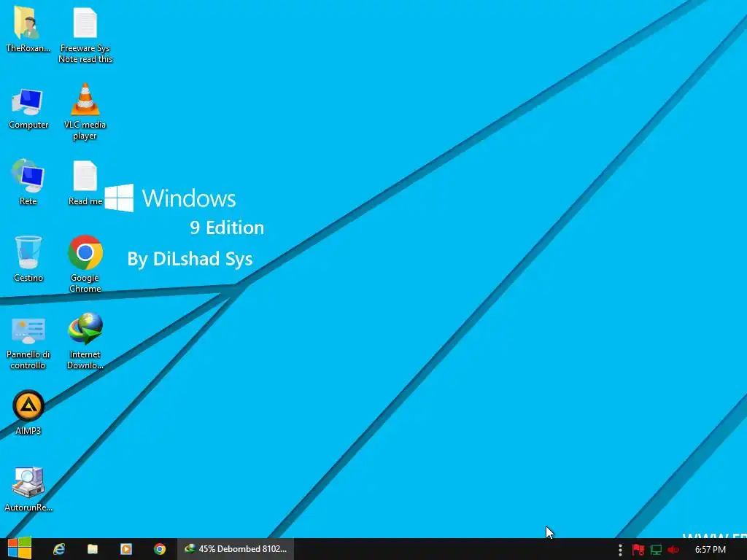Open the TheRoxan user folder icon

28,28
